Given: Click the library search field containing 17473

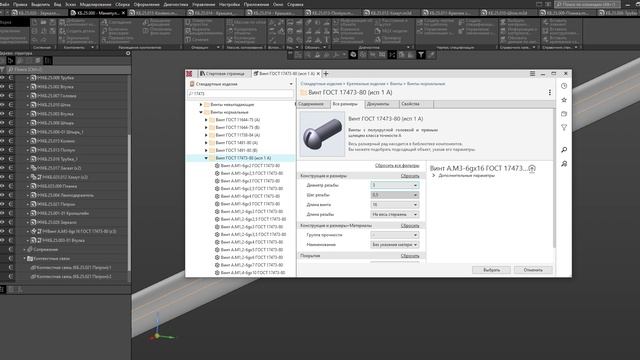Looking at the screenshot, I should click(x=240, y=93).
